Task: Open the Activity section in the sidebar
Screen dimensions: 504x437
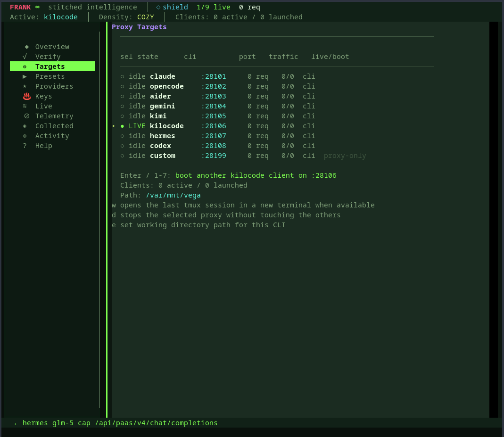Action: pos(52,136)
